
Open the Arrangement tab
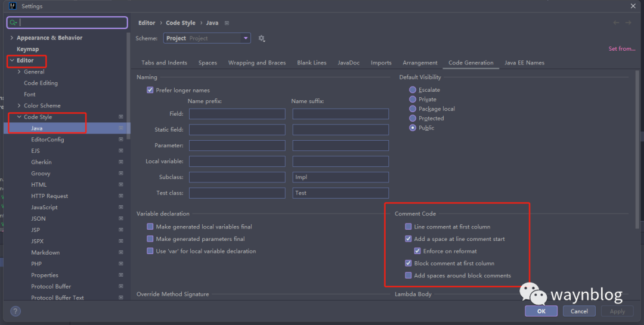click(420, 63)
